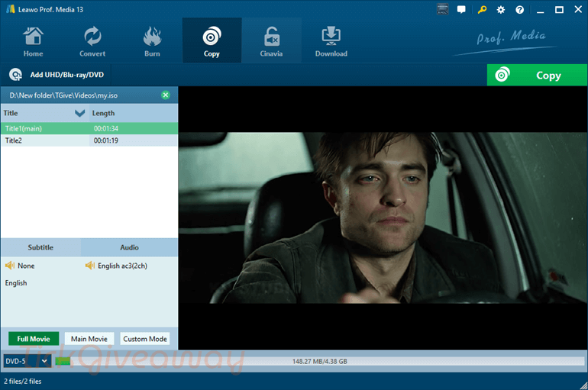The image size is (588, 390).
Task: Open the Home module
Action: [33, 41]
